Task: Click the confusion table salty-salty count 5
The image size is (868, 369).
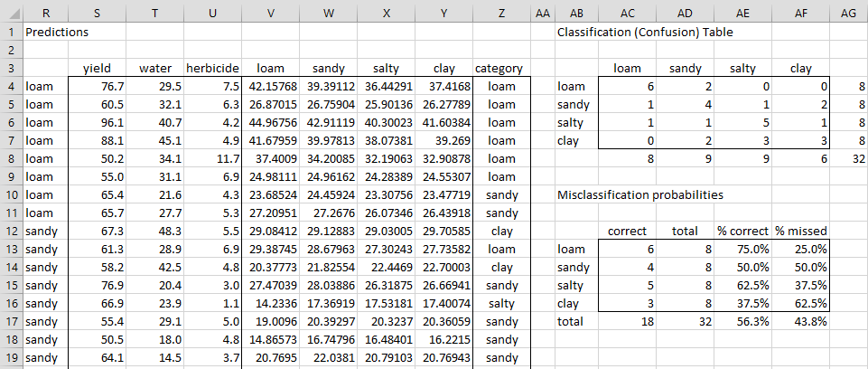Action: click(x=742, y=123)
